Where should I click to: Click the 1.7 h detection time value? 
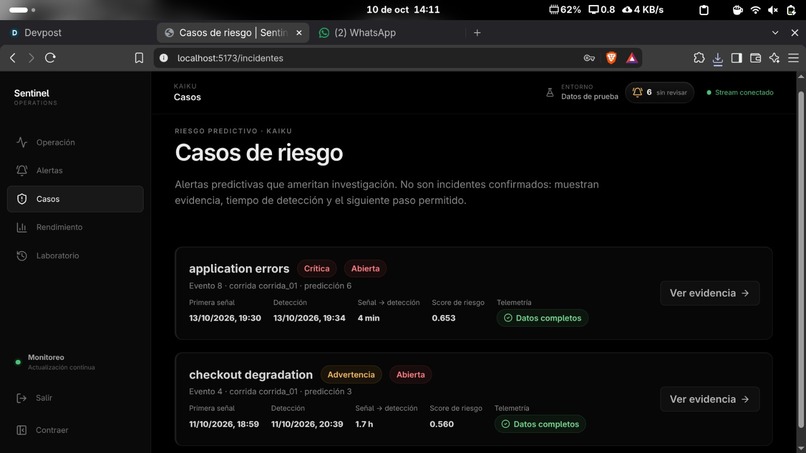(x=364, y=424)
